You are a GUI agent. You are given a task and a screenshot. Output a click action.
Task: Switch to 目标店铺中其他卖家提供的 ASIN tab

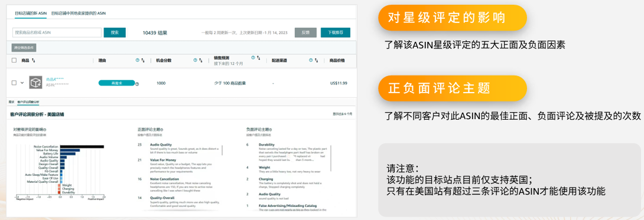pos(79,13)
